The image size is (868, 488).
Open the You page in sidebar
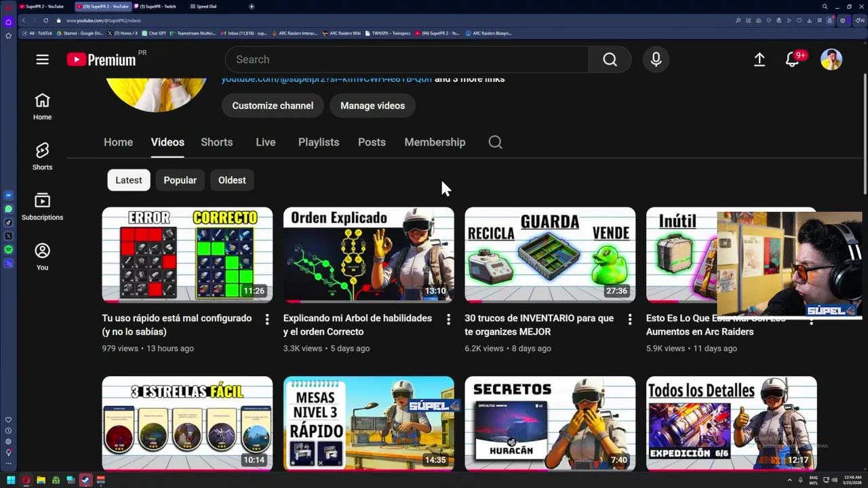coord(42,257)
